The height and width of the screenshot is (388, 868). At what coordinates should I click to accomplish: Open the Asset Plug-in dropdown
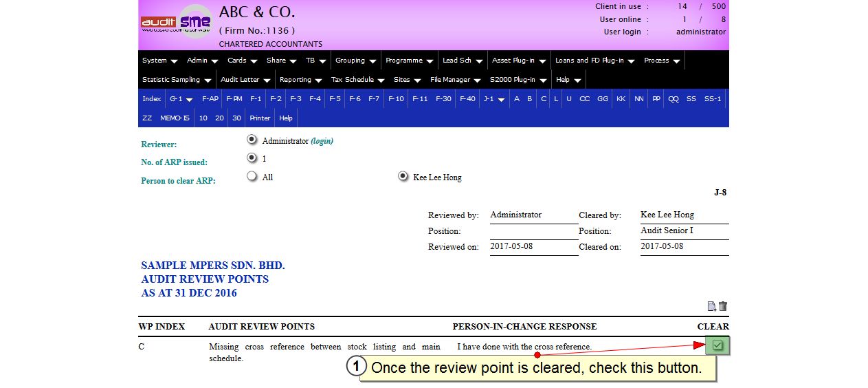pyautogui.click(x=518, y=61)
